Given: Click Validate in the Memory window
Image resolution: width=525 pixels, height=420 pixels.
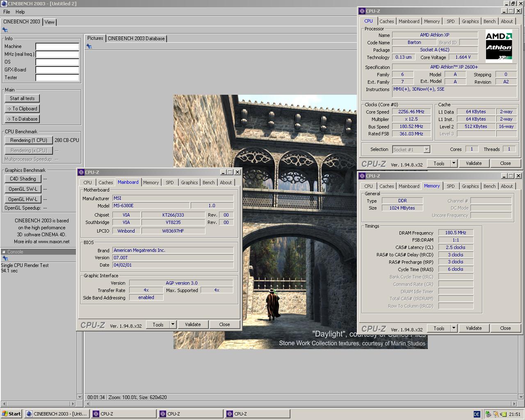Looking at the screenshot, I should [474, 328].
